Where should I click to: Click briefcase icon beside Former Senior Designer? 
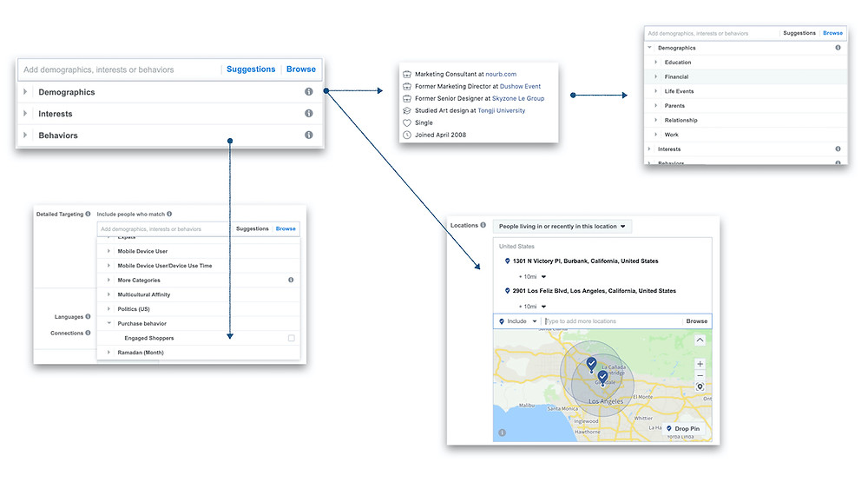tap(407, 98)
